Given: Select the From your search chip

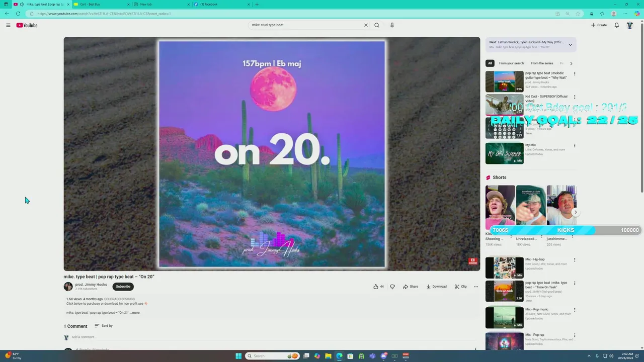Looking at the screenshot, I should click(511, 63).
